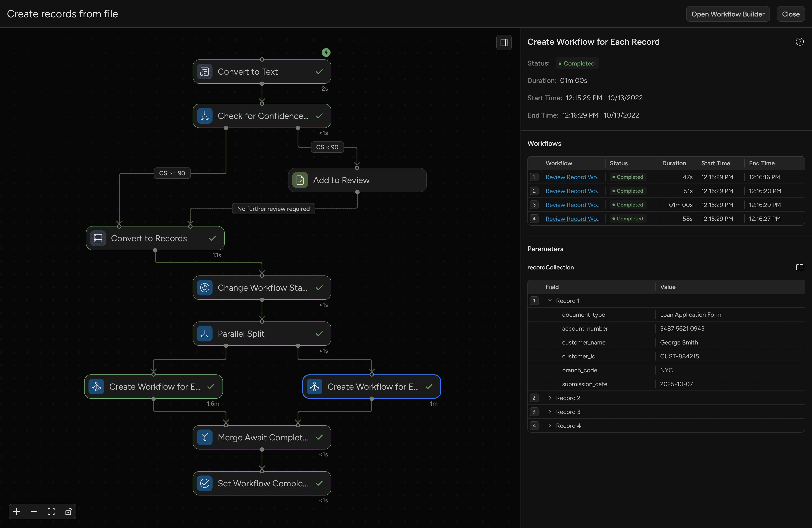Click the lightning status badge above Convert to Text

(x=326, y=52)
